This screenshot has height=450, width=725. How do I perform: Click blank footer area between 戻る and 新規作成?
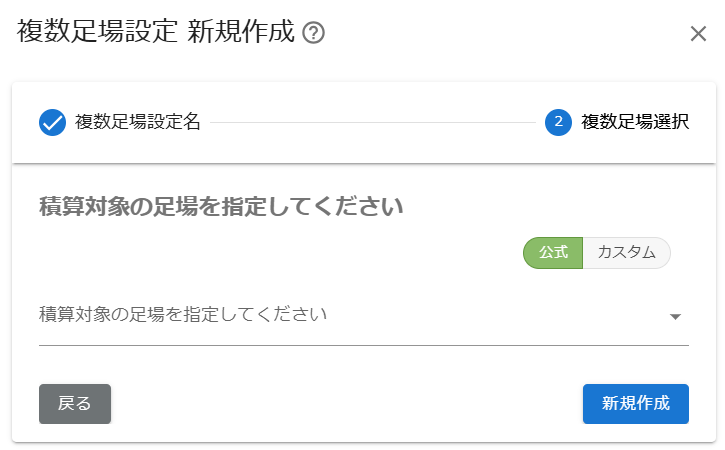point(347,404)
